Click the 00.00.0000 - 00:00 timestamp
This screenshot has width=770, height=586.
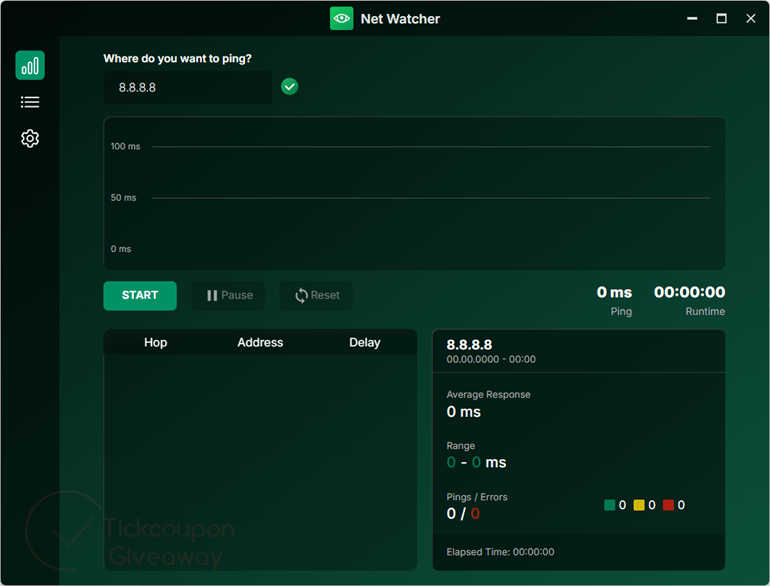(x=491, y=360)
